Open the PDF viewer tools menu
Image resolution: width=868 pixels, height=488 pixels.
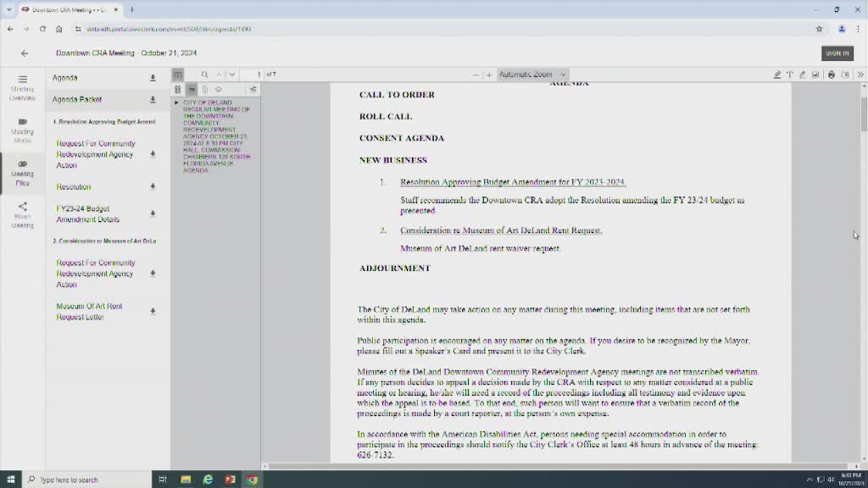click(x=860, y=75)
